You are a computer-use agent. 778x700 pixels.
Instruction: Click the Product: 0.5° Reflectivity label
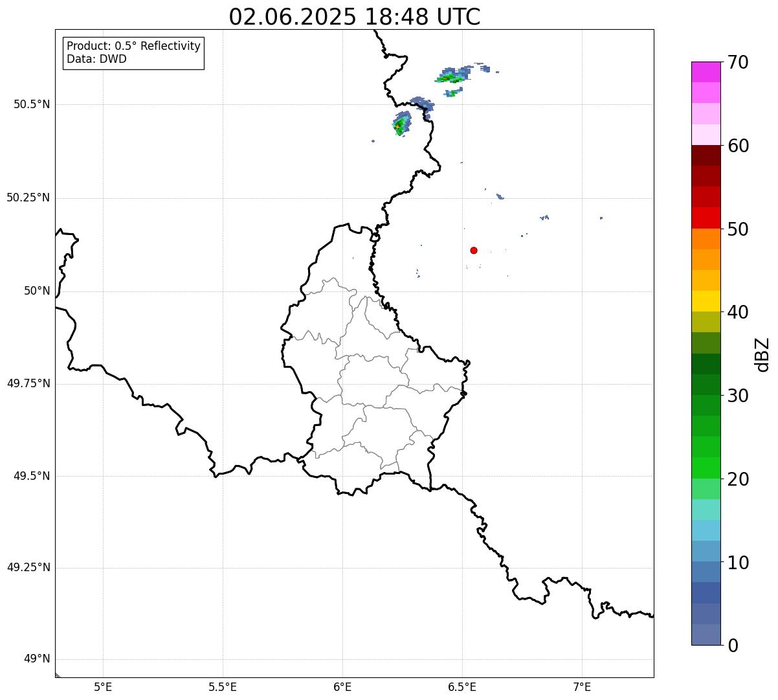pyautogui.click(x=133, y=46)
